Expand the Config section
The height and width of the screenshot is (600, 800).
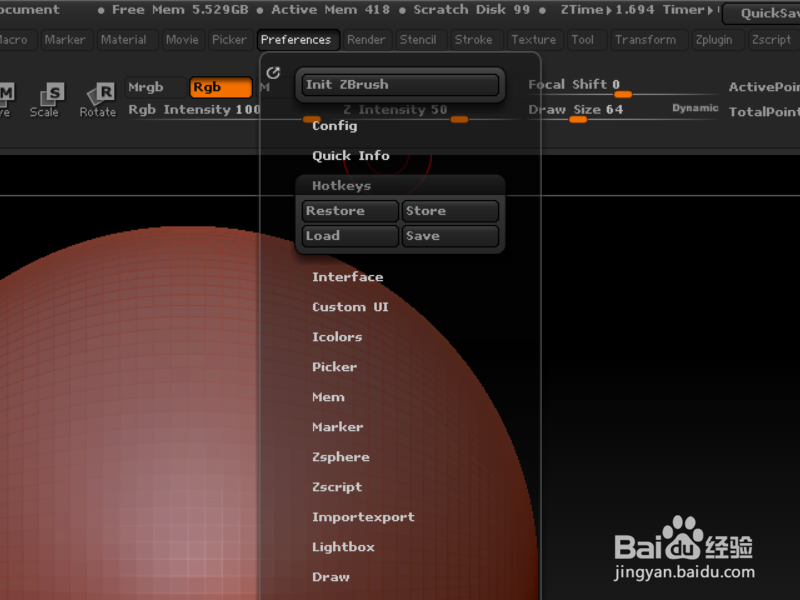(x=335, y=126)
